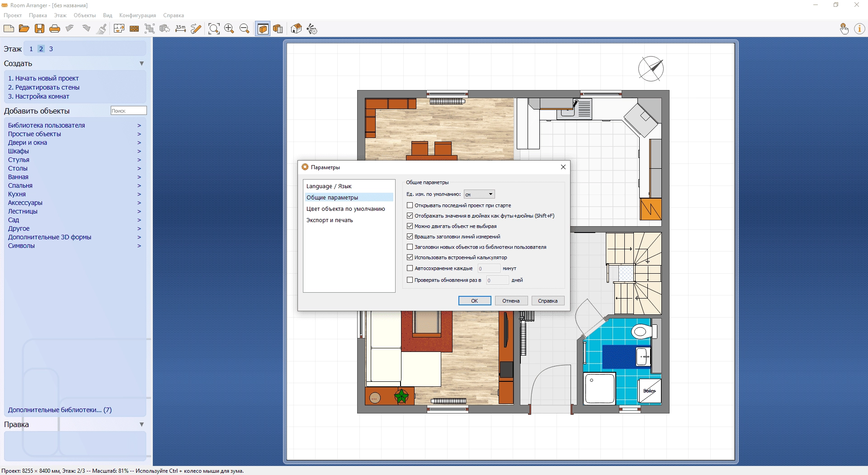The width and height of the screenshot is (868, 475).
Task: Open the Правка menu
Action: [x=38, y=15]
